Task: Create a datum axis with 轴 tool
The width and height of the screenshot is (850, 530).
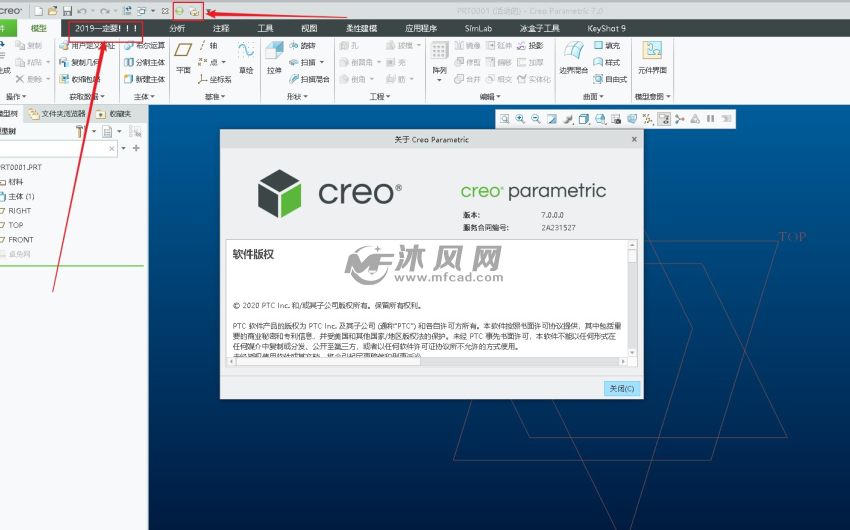Action: [x=208, y=46]
